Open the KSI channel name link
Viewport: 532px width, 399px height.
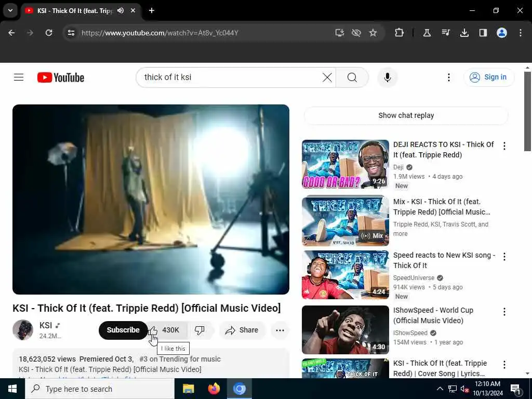[x=46, y=325]
